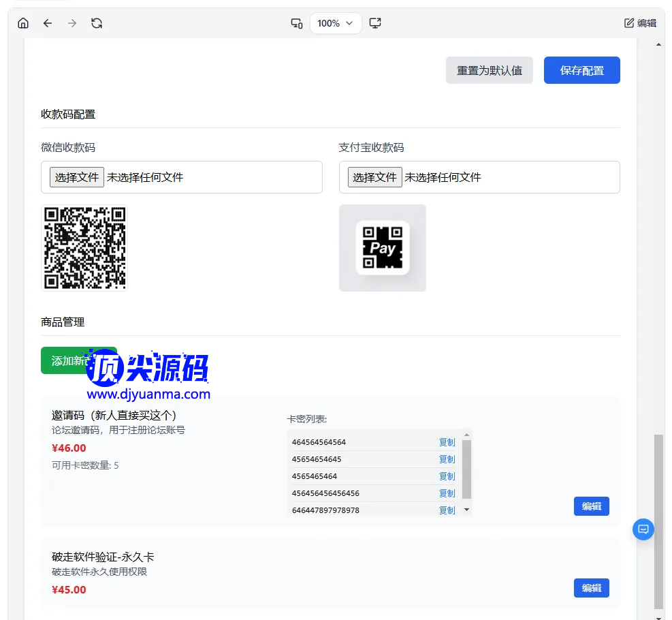Choose file for 微信收款码

pyautogui.click(x=77, y=177)
